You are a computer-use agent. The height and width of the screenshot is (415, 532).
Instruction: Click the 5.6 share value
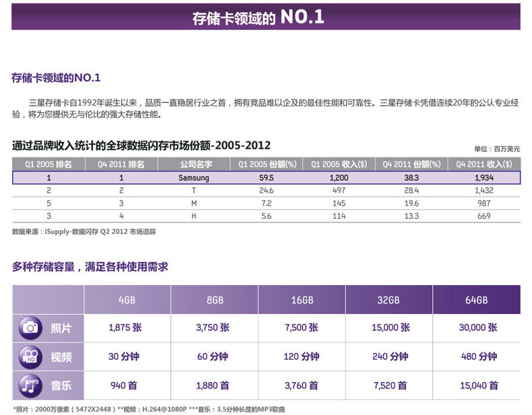(267, 216)
